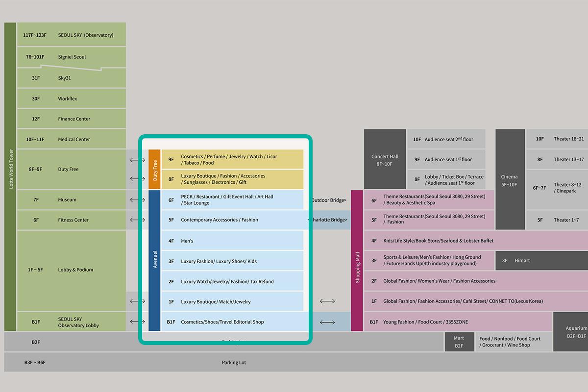This screenshot has height=392, width=588.
Task: Click the SEOUL SKY (Observatory) label
Action: coord(85,35)
